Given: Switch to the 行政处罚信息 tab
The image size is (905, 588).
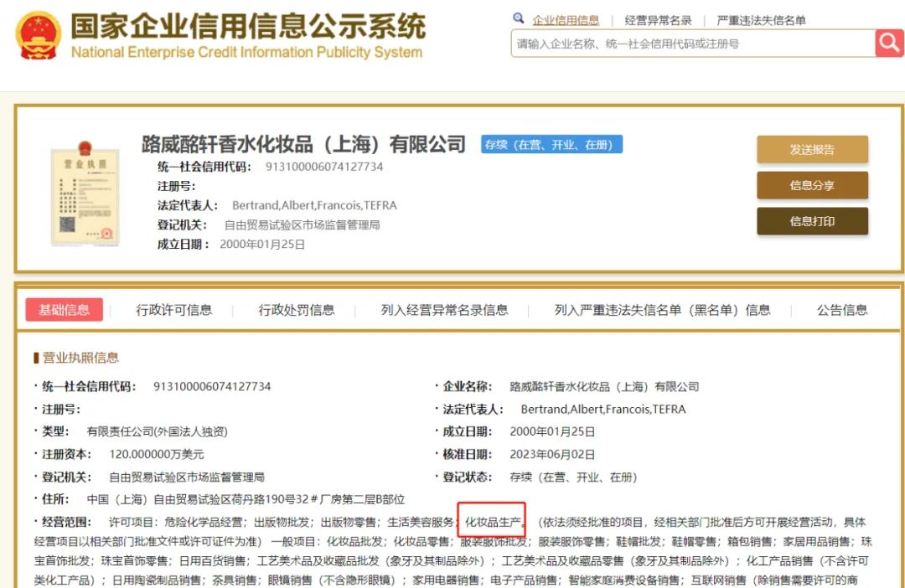Looking at the screenshot, I should pyautogui.click(x=296, y=310).
